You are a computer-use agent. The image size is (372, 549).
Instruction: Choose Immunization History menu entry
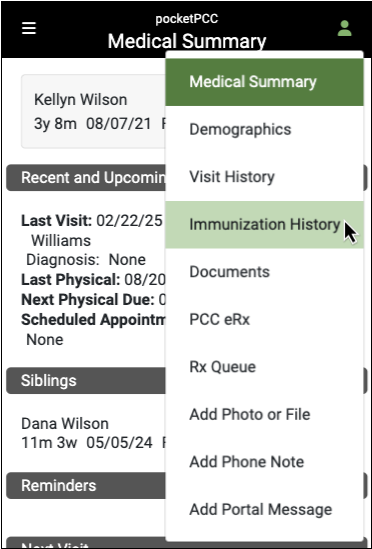point(264,225)
